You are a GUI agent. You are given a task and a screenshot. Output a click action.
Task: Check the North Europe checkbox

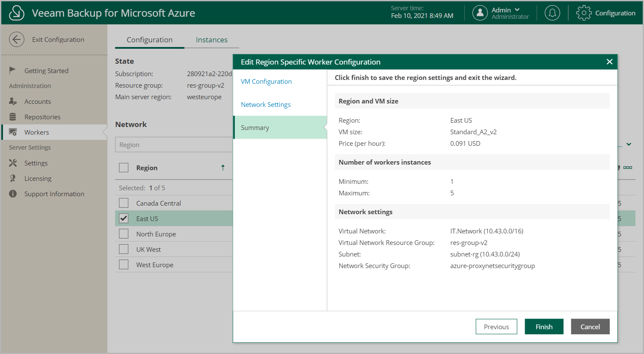click(x=124, y=234)
